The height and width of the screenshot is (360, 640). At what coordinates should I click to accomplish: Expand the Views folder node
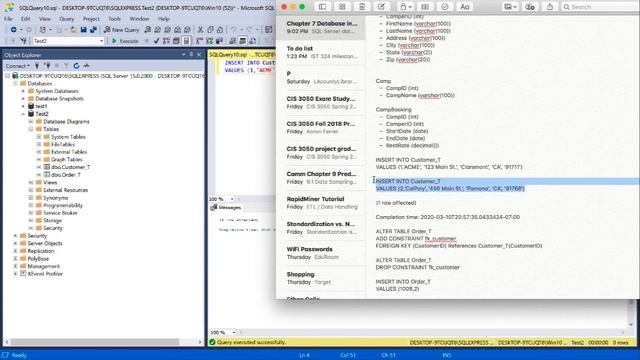tap(31, 182)
